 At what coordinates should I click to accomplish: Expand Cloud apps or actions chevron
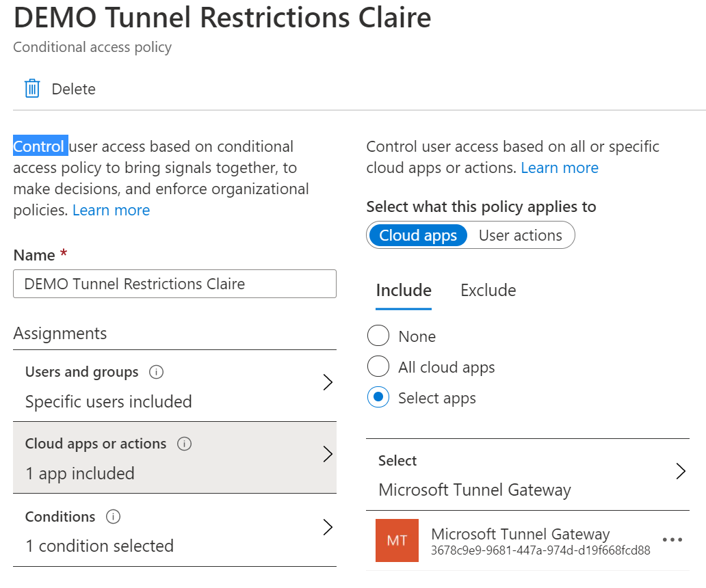(328, 454)
